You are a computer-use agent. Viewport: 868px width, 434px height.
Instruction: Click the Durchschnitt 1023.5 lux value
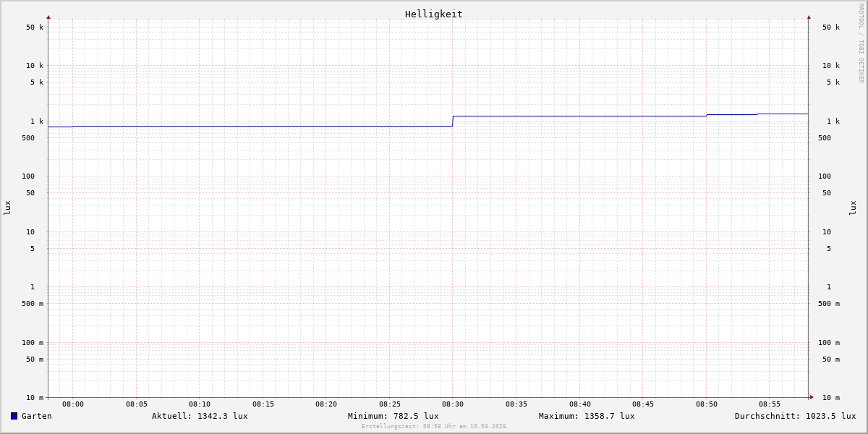click(x=795, y=416)
